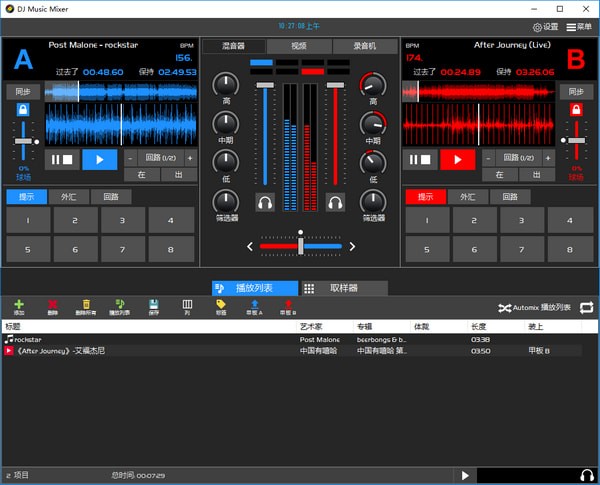The width and height of the screenshot is (600, 485).
Task: Toggle the Deck A pitch lock
Action: point(22,109)
